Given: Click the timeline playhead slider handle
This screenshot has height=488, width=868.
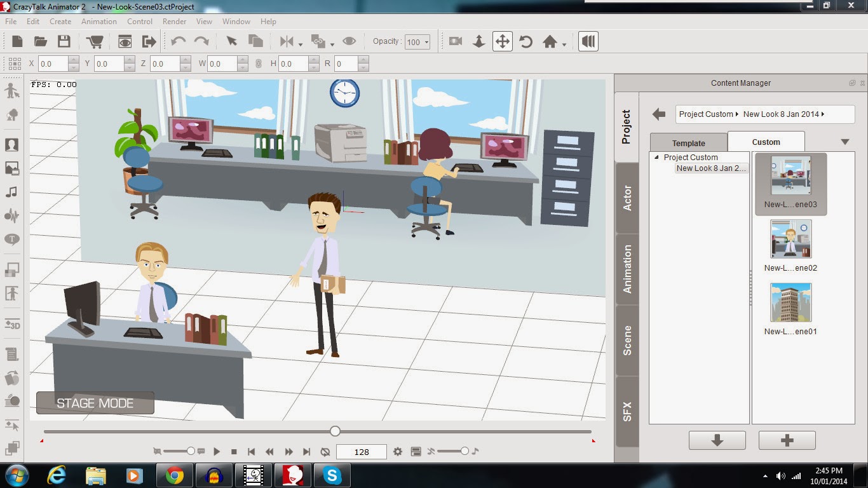Looking at the screenshot, I should 335,431.
